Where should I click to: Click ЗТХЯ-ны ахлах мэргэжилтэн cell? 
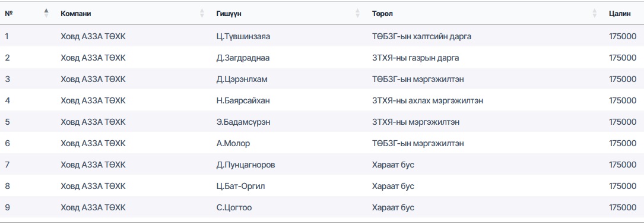427,100
